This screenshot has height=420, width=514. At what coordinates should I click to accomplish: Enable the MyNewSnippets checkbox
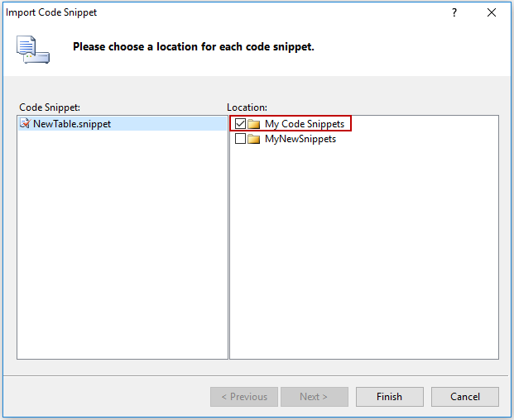(240, 139)
